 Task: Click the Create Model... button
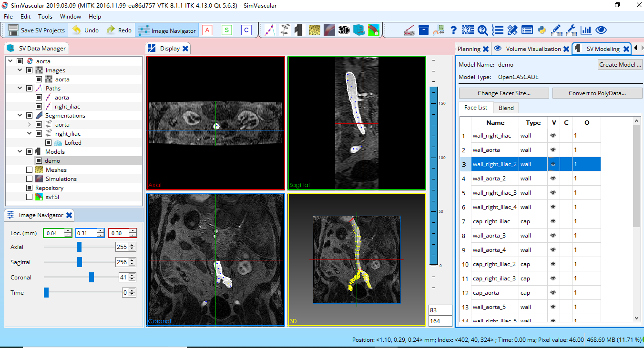(620, 64)
